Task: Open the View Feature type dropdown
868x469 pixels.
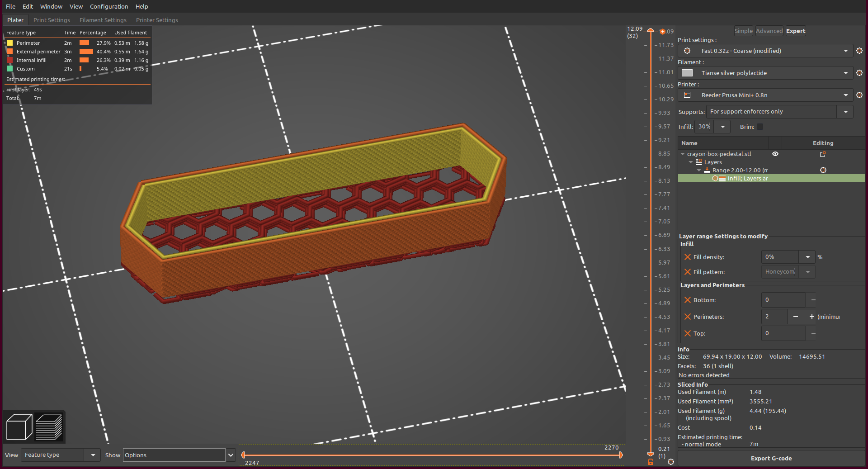Action: point(93,455)
